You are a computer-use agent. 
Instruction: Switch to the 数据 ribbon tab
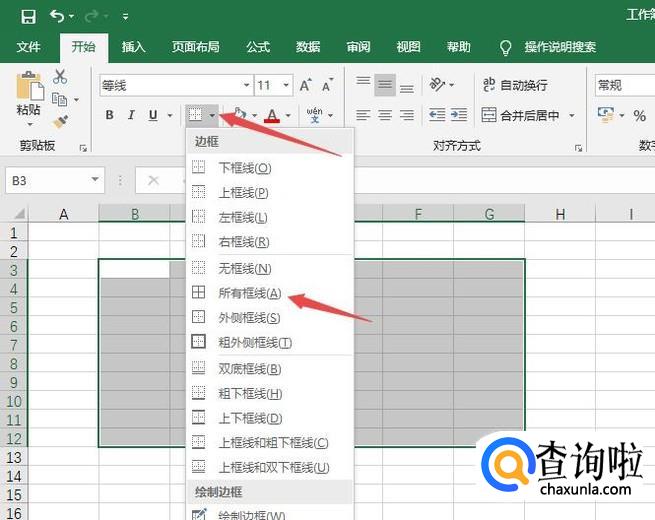coord(308,47)
